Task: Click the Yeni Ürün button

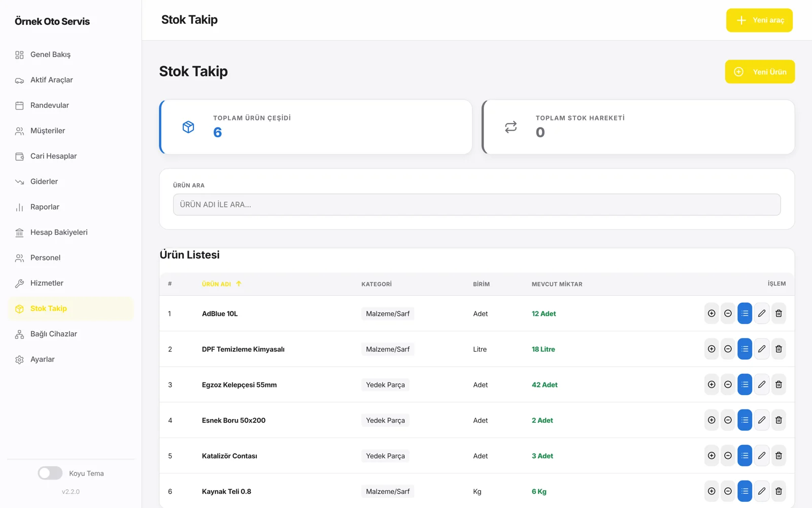Action: [760, 72]
